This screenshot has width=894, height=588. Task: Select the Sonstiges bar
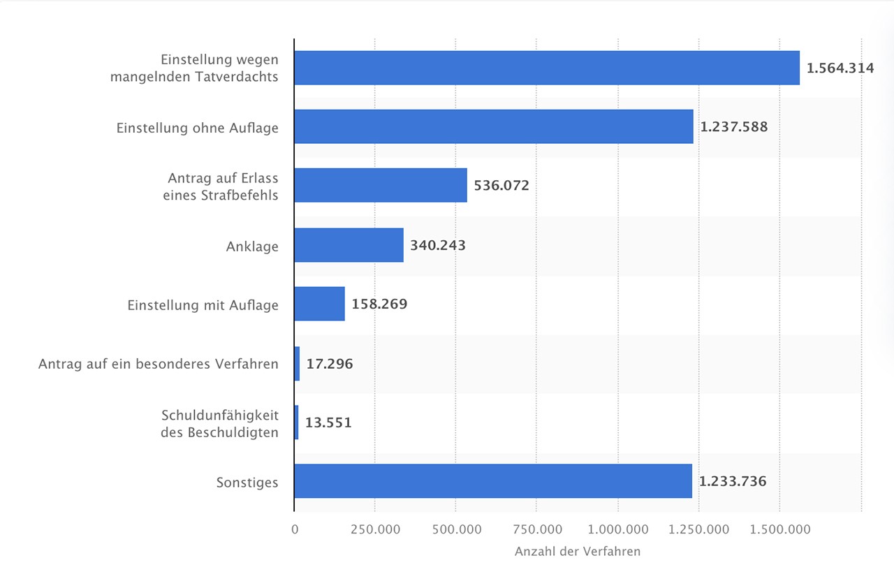(x=492, y=481)
